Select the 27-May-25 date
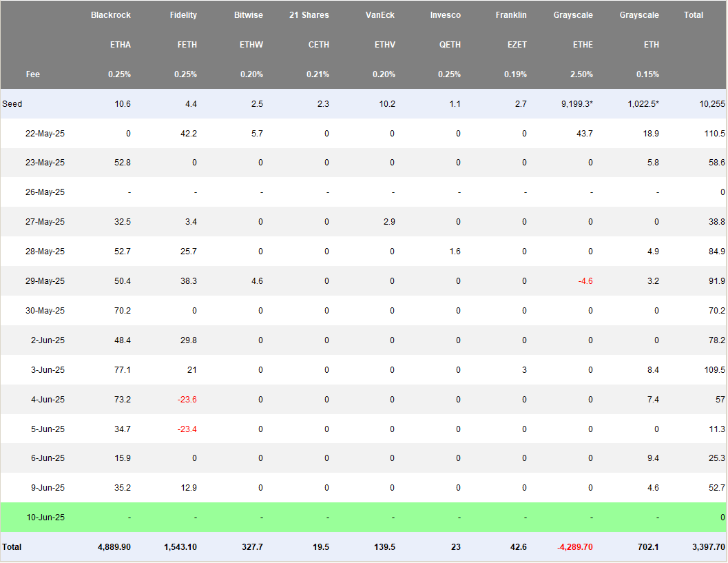The width and height of the screenshot is (728, 563). click(x=45, y=222)
